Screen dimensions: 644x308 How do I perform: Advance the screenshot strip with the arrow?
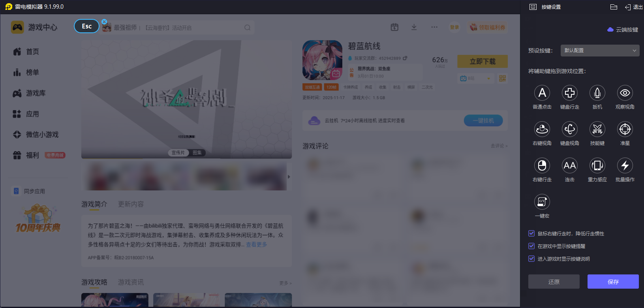[289, 177]
